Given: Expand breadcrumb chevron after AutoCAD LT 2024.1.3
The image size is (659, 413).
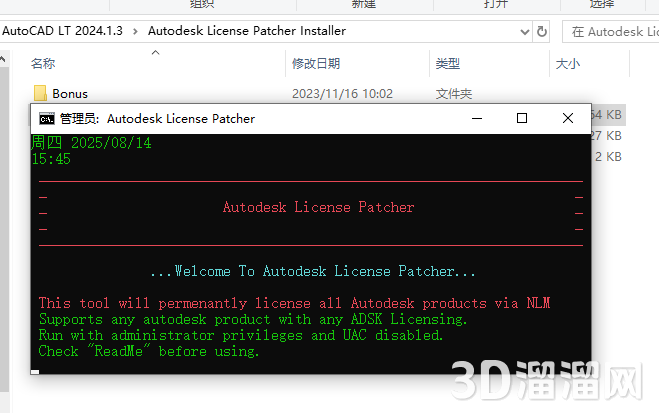Looking at the screenshot, I should [135, 32].
